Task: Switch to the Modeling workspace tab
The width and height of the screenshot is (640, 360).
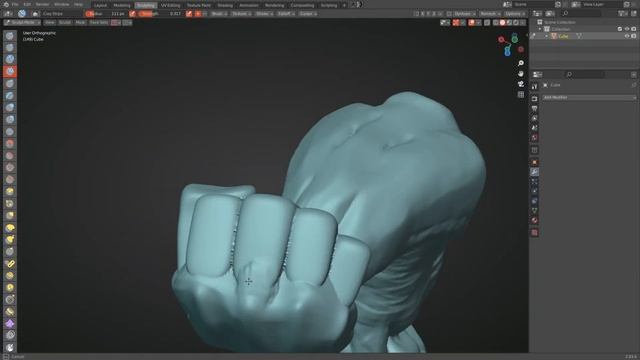Action: point(121,5)
